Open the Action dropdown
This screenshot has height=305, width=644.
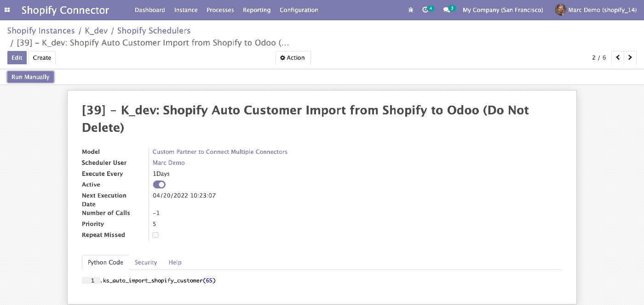[x=293, y=58]
